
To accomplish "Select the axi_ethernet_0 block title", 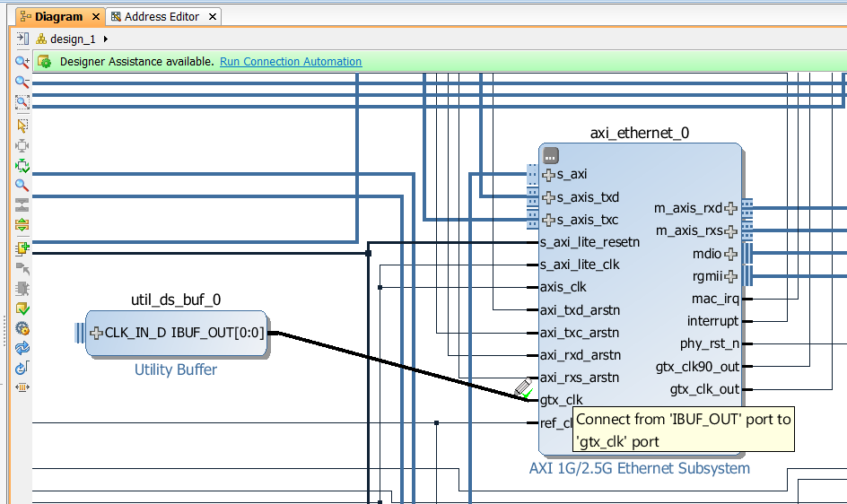I will 640,133.
